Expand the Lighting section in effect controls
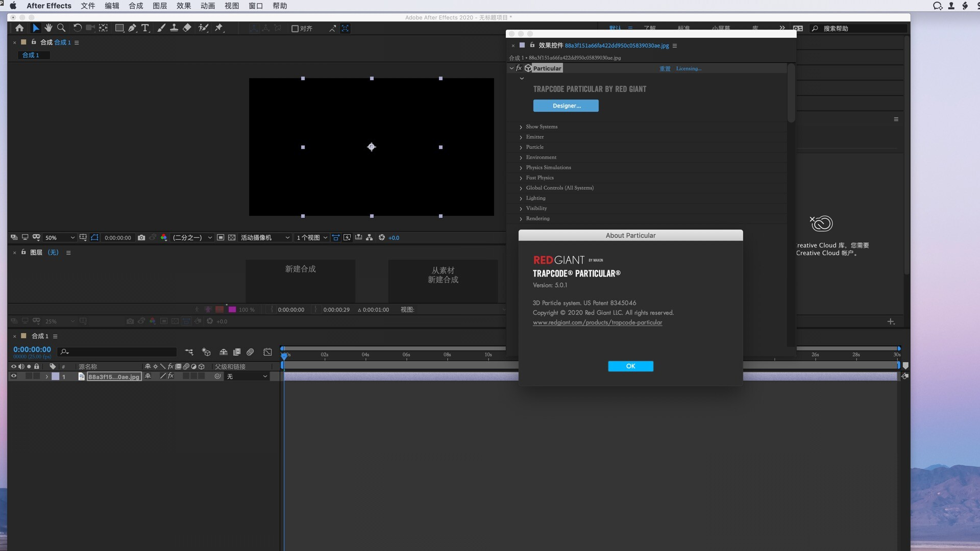The height and width of the screenshot is (551, 980). pyautogui.click(x=521, y=198)
